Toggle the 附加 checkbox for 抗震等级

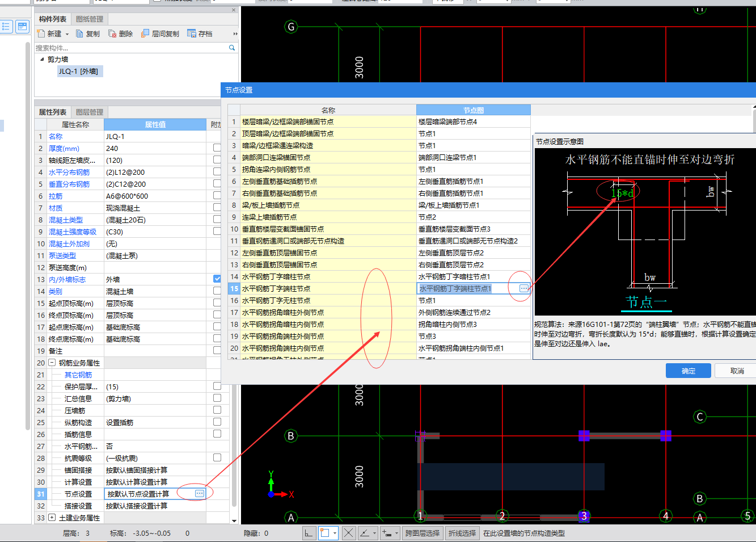(217, 457)
